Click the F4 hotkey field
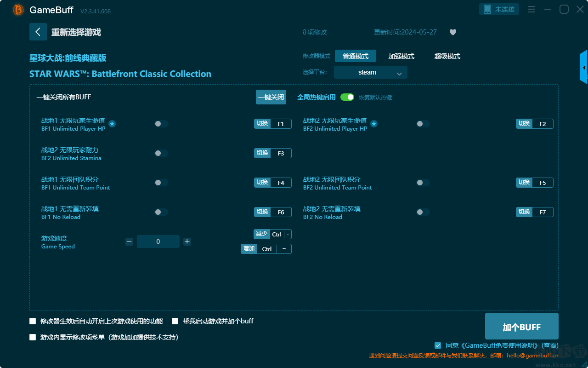 click(x=281, y=183)
